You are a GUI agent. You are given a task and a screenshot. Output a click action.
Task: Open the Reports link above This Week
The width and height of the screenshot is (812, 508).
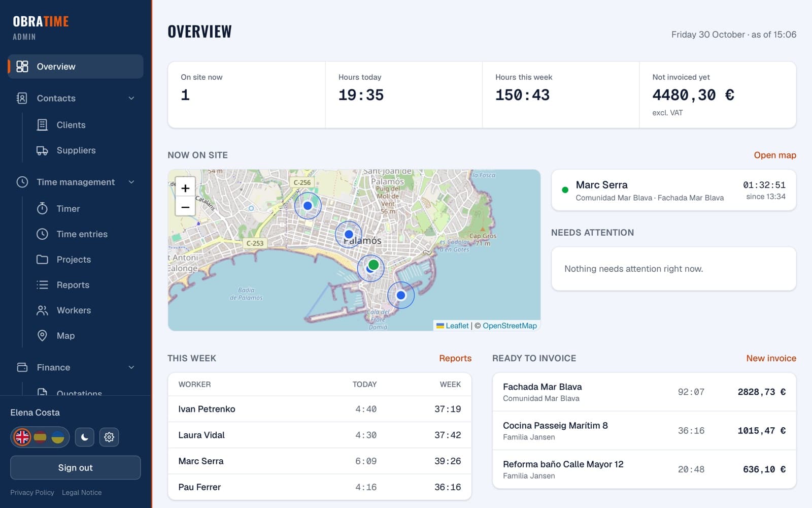pyautogui.click(x=455, y=358)
